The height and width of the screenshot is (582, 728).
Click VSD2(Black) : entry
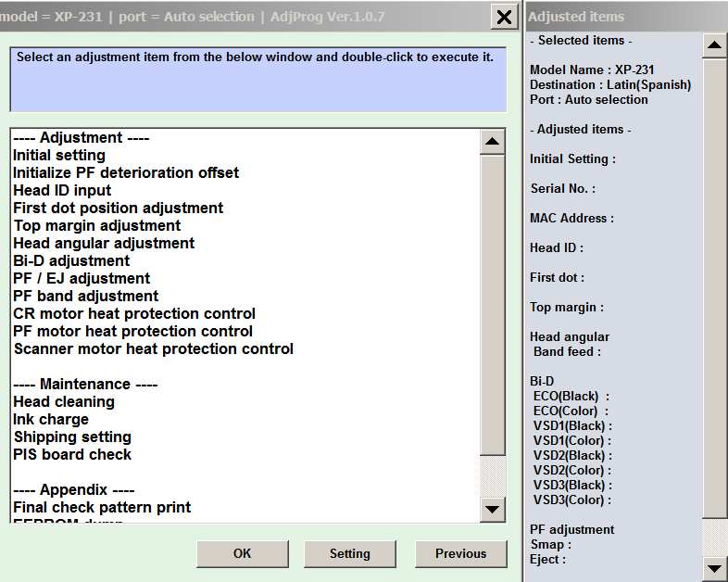[x=572, y=456]
